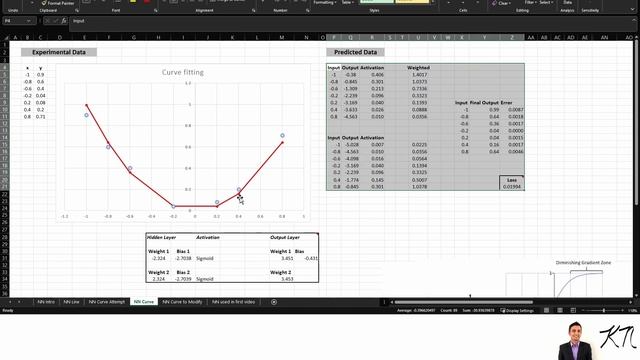Image resolution: width=640 pixels, height=360 pixels.
Task: Open the Number group dialog launcher
Action: click(307, 11)
